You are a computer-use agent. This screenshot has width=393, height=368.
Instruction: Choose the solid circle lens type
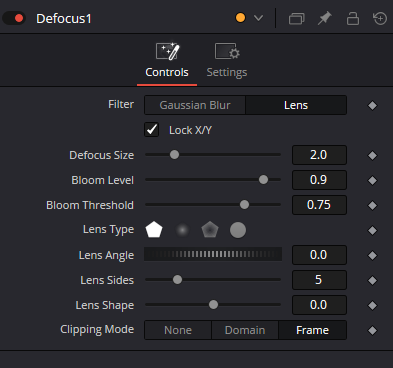tap(238, 230)
